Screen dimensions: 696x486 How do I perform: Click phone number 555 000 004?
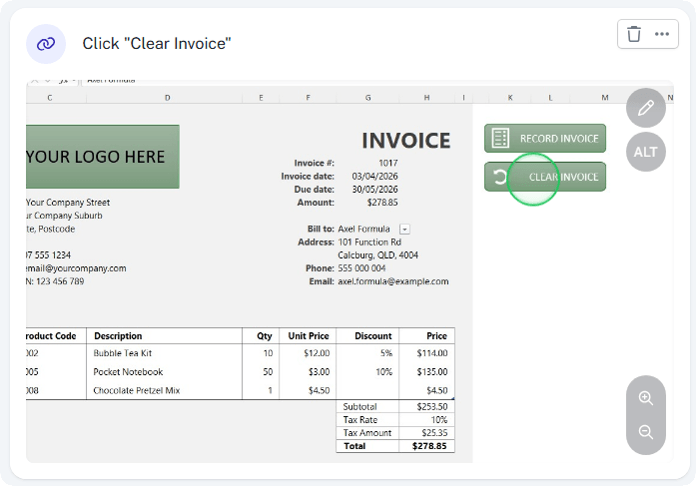tap(361, 268)
